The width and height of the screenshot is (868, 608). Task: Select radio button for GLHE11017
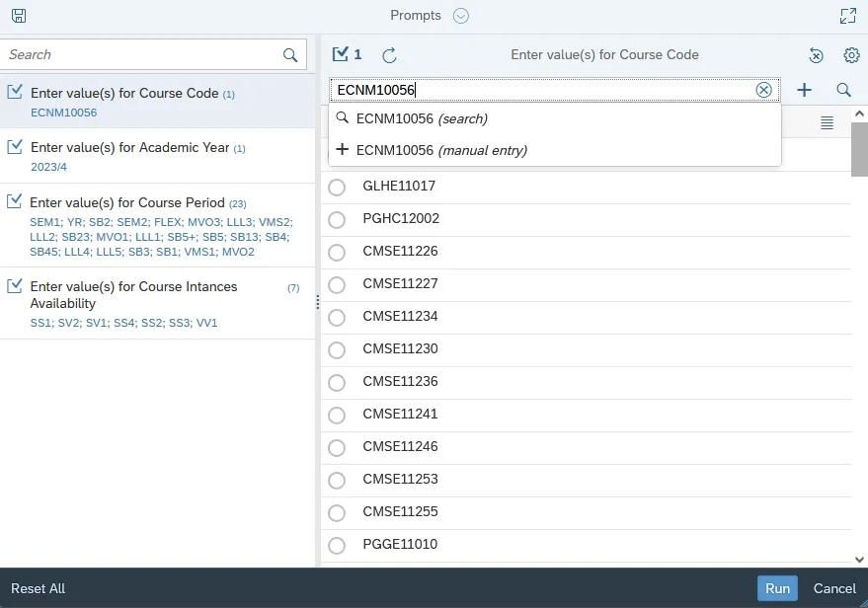[337, 187]
